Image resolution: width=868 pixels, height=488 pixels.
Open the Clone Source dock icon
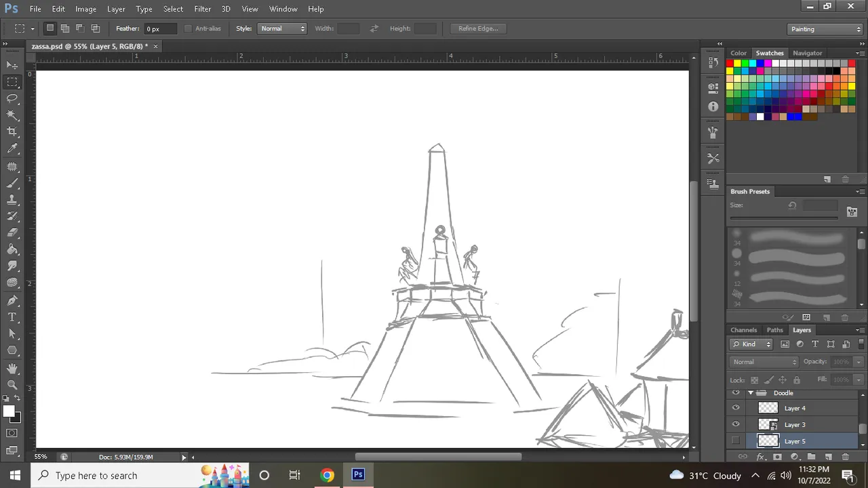pyautogui.click(x=713, y=184)
